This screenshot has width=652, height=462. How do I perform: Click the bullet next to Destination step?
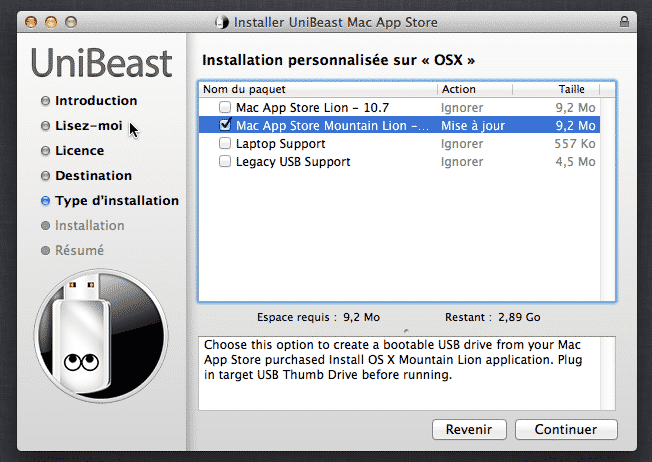45,176
